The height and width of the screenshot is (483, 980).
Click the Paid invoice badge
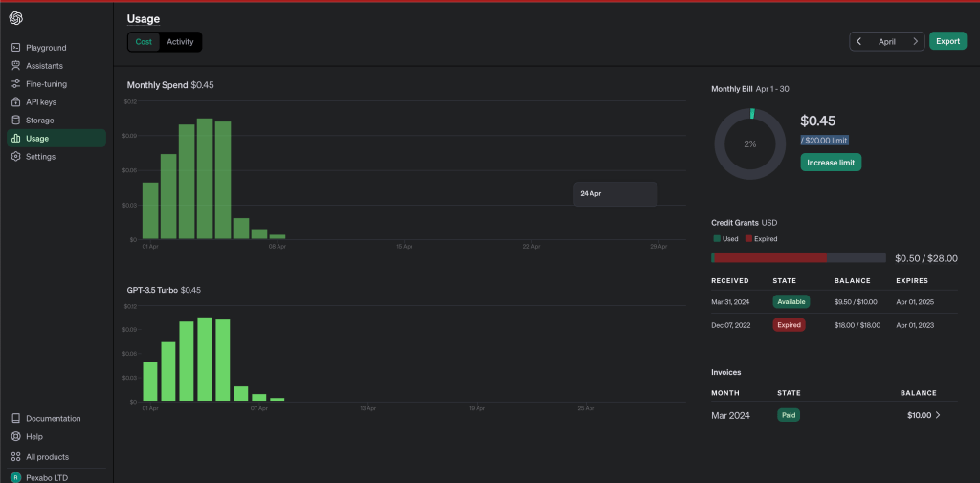click(x=789, y=415)
